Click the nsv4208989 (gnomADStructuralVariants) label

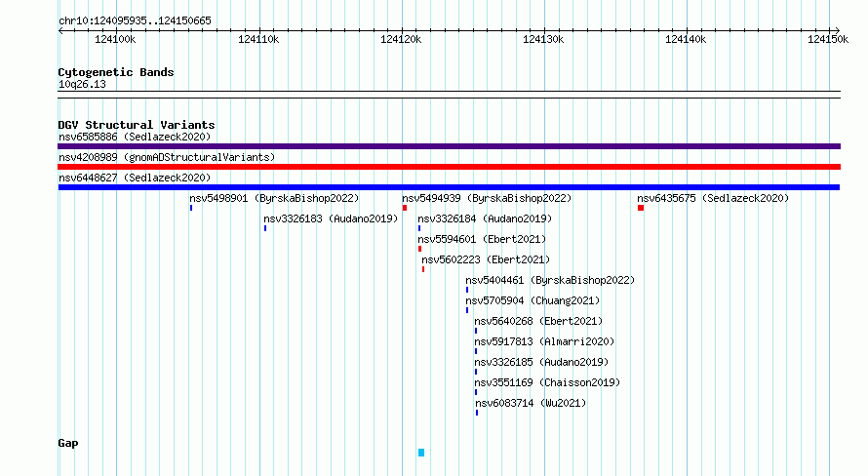(x=167, y=157)
